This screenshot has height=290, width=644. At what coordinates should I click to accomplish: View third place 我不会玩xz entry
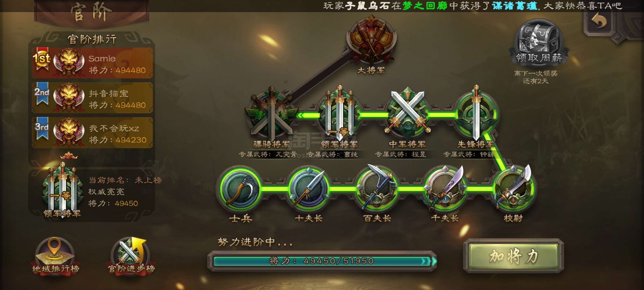[92, 133]
